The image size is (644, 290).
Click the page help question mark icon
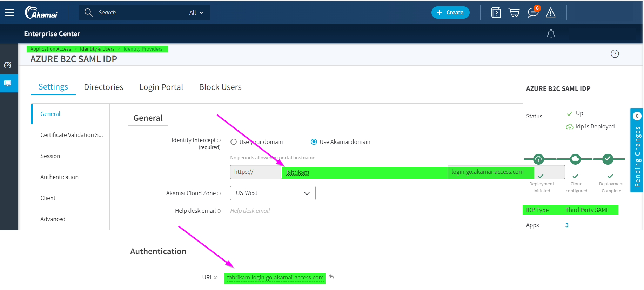[x=615, y=54]
